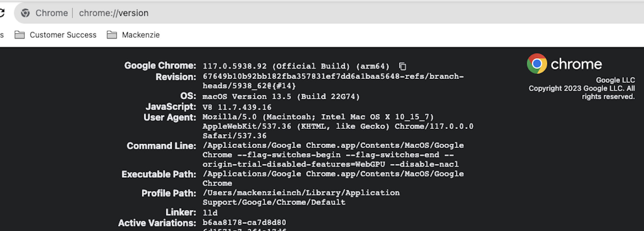
Task: Open the Customer Success bookmarks folder
Action: pyautogui.click(x=56, y=35)
